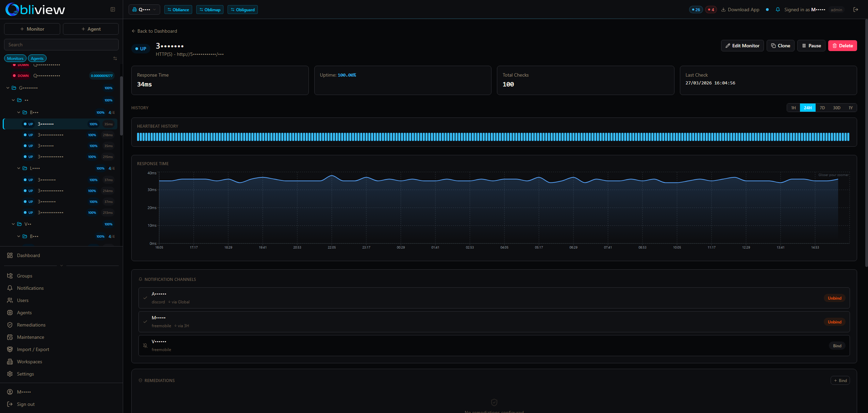868x413 pixels.
Task: Collapse the L•••• group in the sidebar
Action: coord(19,168)
